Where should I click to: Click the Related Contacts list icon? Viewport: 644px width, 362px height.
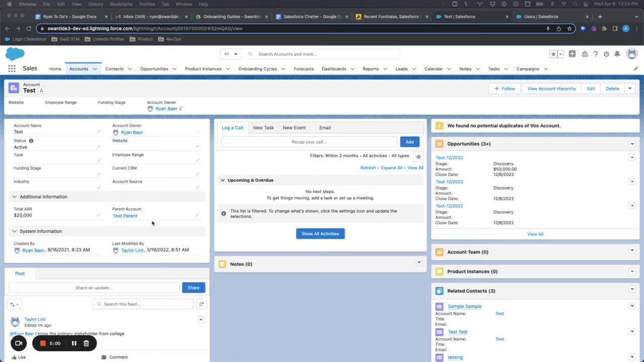(x=439, y=291)
